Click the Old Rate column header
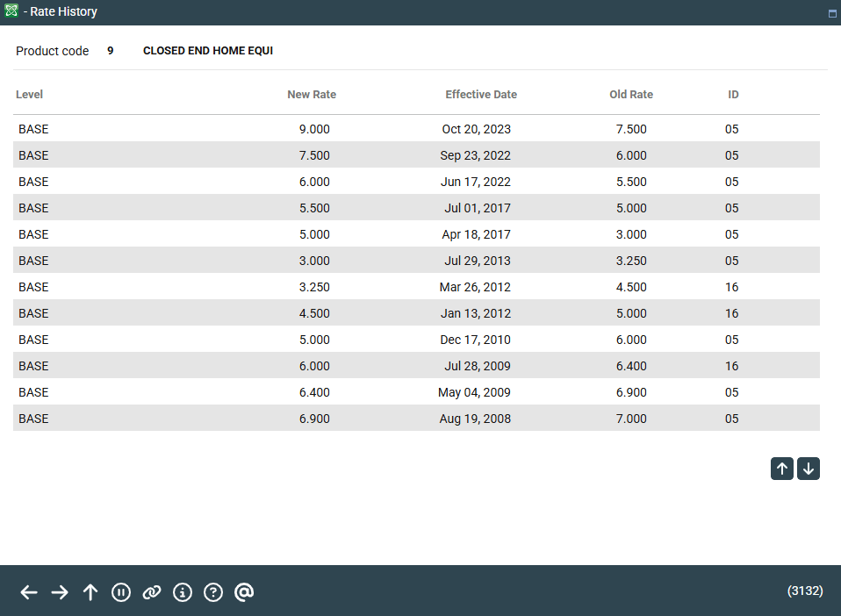The width and height of the screenshot is (841, 616). coord(631,95)
